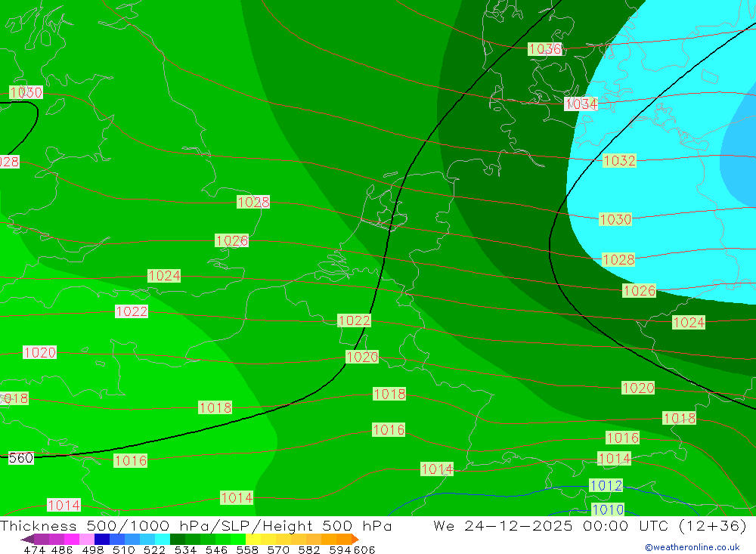The image size is (756, 554).
Task: Click the 560 height contour label
Action: pyautogui.click(x=20, y=458)
